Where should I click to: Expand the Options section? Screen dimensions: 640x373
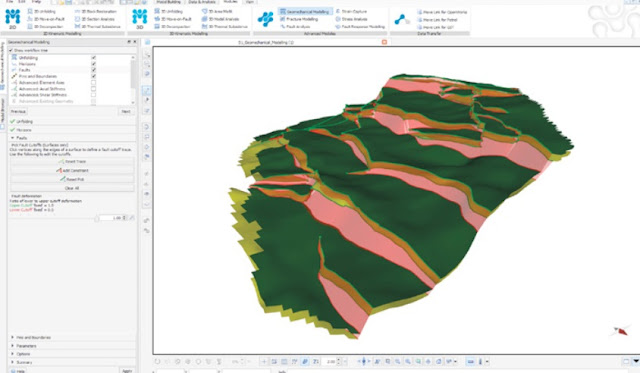tap(72, 354)
